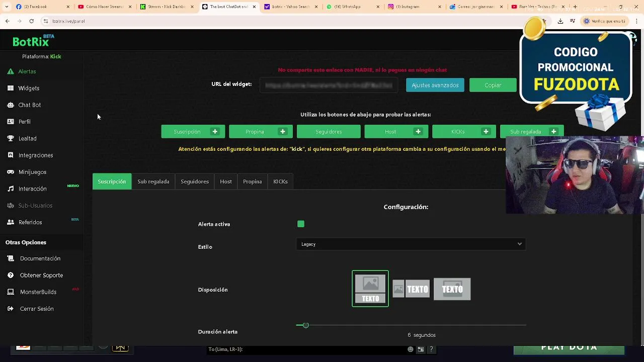
Task: Click the Verifica que eres tú profile button
Action: pos(604,21)
